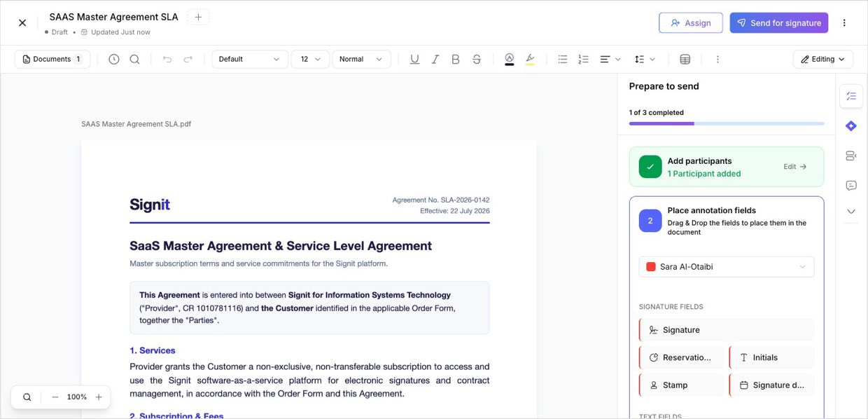The width and height of the screenshot is (868, 419).
Task: Apply strikethrough formatting
Action: [477, 60]
